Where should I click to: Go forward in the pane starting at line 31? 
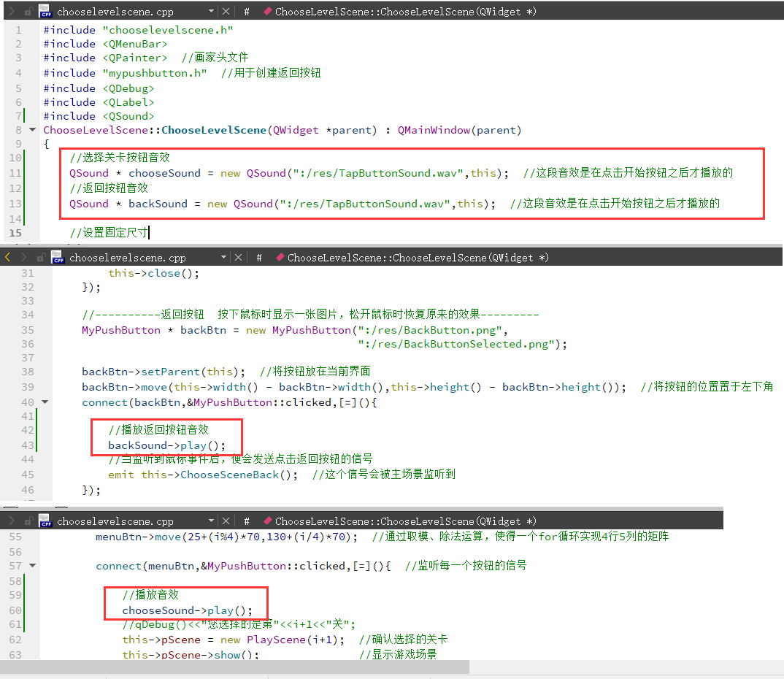click(23, 257)
